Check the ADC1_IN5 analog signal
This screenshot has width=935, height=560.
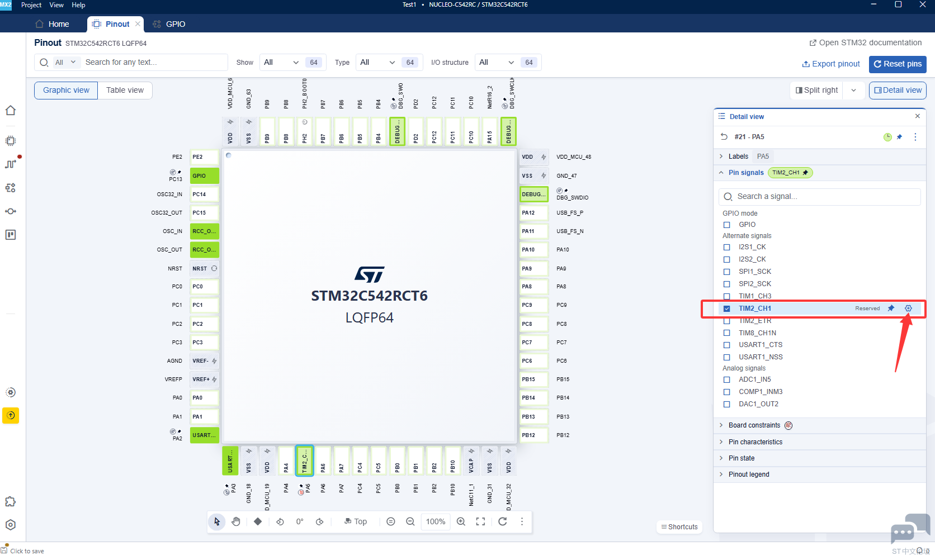click(727, 379)
